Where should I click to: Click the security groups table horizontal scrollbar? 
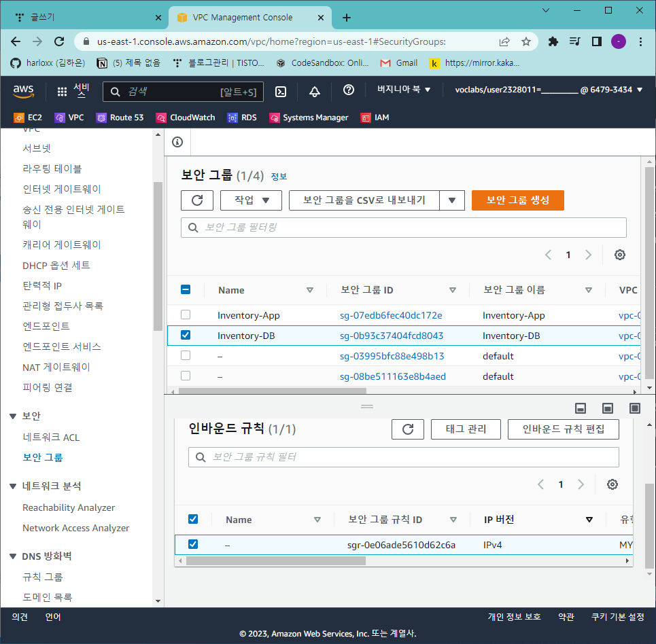point(273,391)
